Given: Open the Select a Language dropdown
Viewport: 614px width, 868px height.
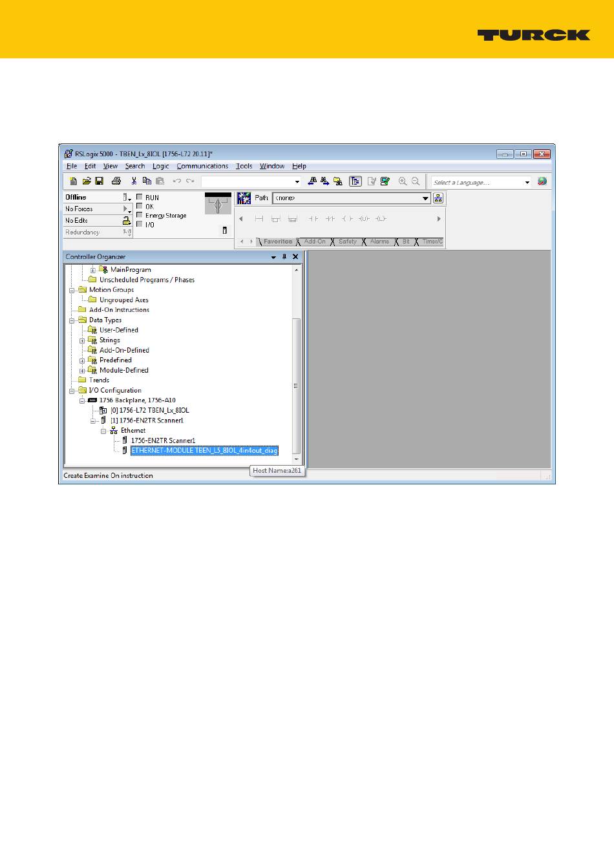Looking at the screenshot, I should point(527,182).
